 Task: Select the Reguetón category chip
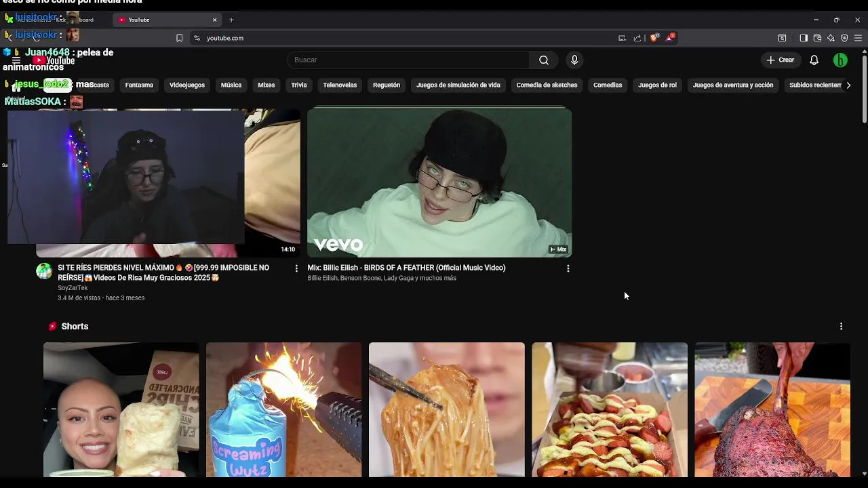387,85
